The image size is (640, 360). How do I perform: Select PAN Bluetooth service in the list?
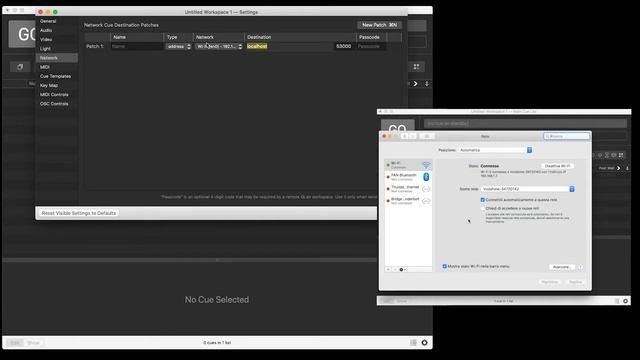click(x=408, y=177)
